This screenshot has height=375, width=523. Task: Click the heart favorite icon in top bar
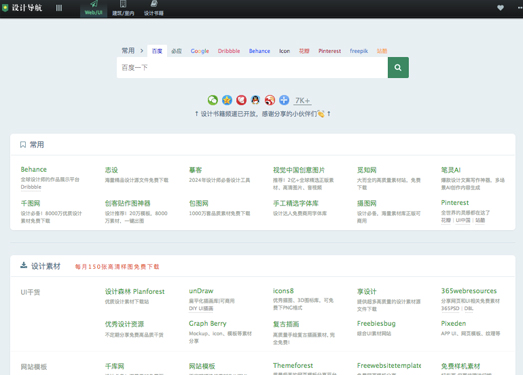coord(500,8)
